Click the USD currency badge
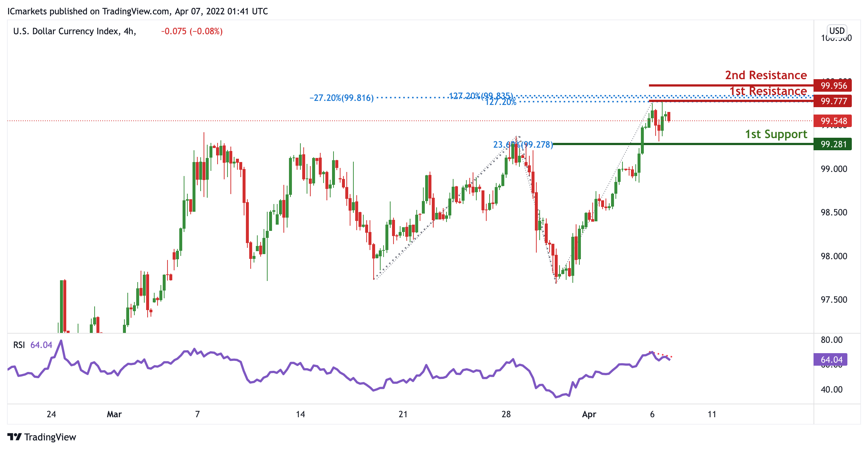 tap(837, 31)
